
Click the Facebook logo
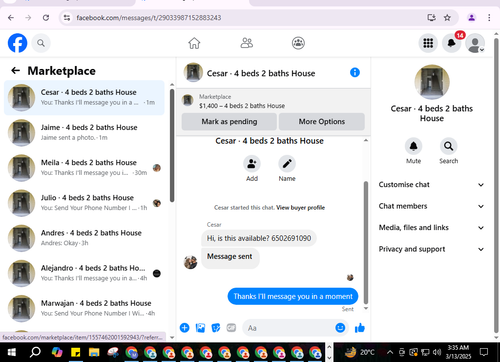pos(17,43)
